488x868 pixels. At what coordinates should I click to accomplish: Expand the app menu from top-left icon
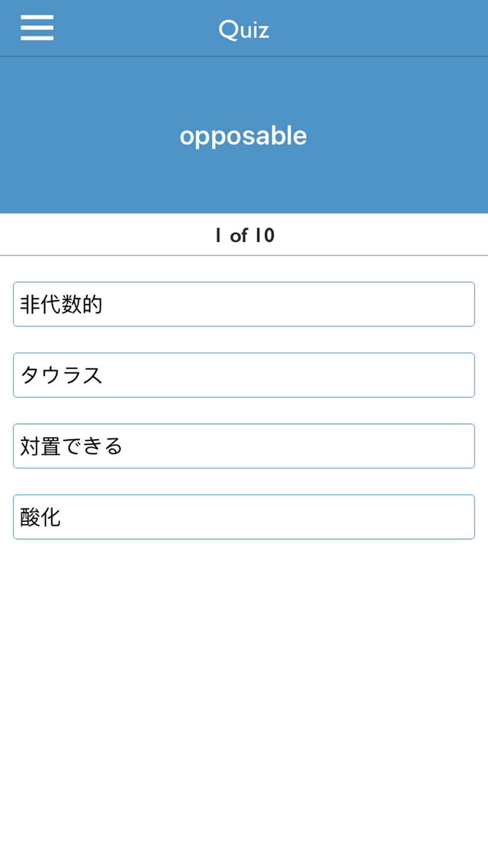[37, 27]
